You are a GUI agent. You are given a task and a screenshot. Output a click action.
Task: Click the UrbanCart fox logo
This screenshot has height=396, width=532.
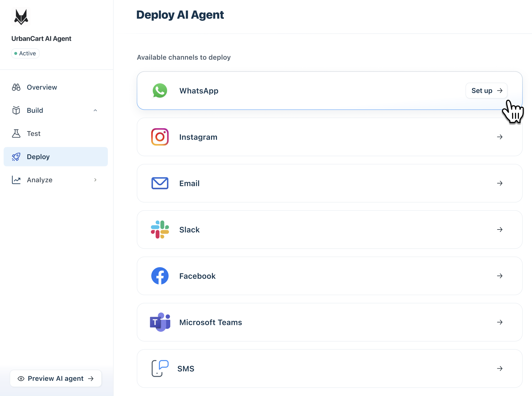click(21, 17)
